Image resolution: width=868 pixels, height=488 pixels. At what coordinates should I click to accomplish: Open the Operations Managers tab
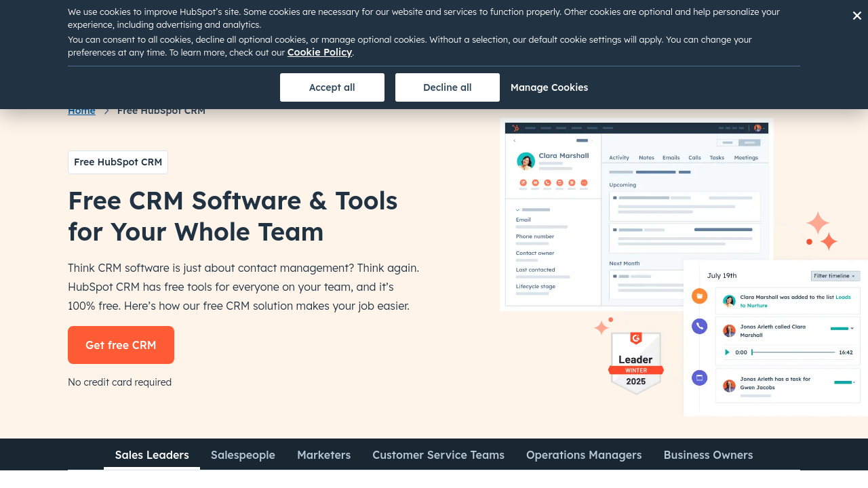click(x=584, y=455)
